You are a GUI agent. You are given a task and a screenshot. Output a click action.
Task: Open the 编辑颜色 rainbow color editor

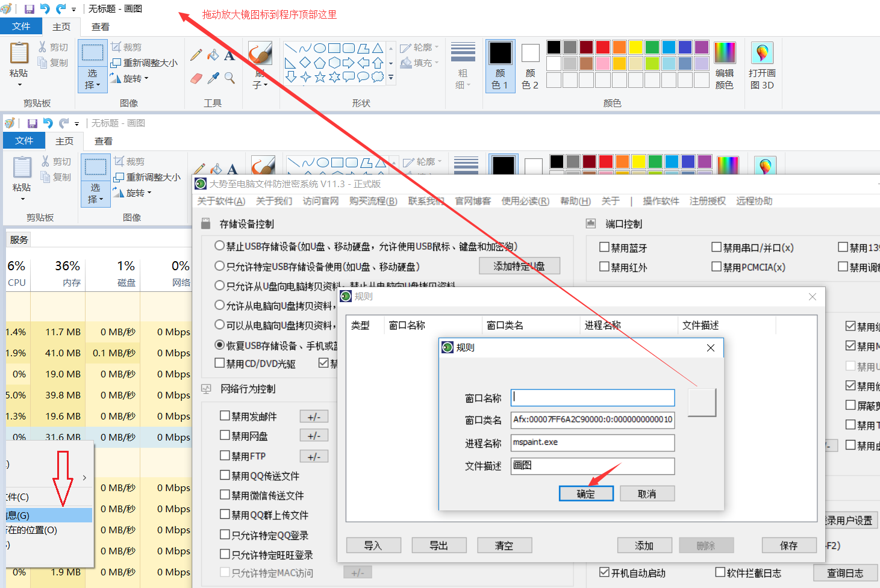point(725,66)
